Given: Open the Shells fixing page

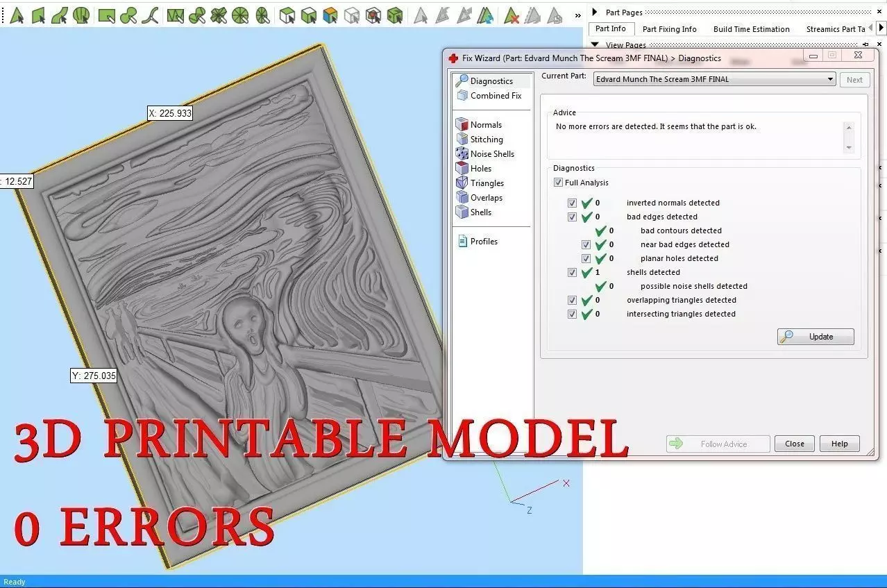Looking at the screenshot, I should (474, 212).
